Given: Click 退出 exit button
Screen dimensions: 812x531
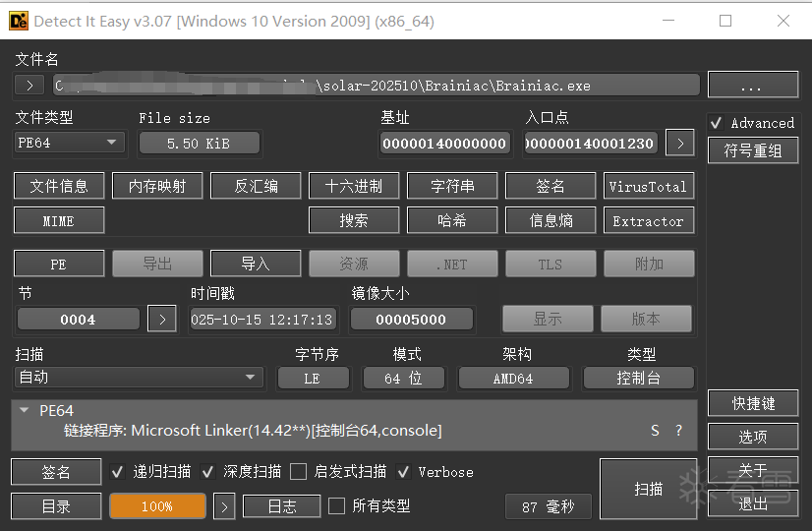Looking at the screenshot, I should click(752, 503).
